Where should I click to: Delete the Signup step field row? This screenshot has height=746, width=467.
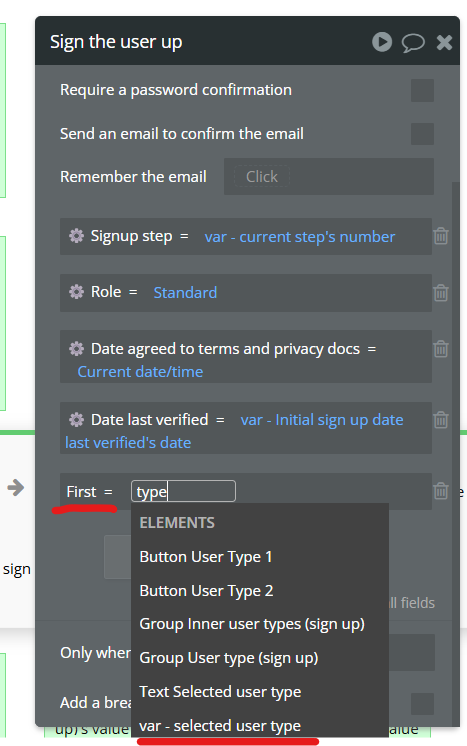pyautogui.click(x=441, y=236)
